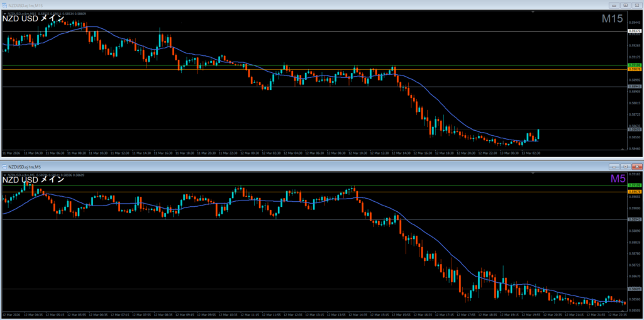Click the chart shift triangle atop M15 chart
This screenshot has width=644, height=320.
point(533,13)
